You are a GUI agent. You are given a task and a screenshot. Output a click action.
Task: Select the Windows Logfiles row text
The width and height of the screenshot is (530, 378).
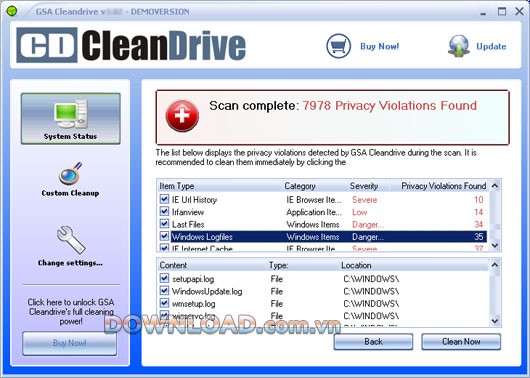pos(202,237)
